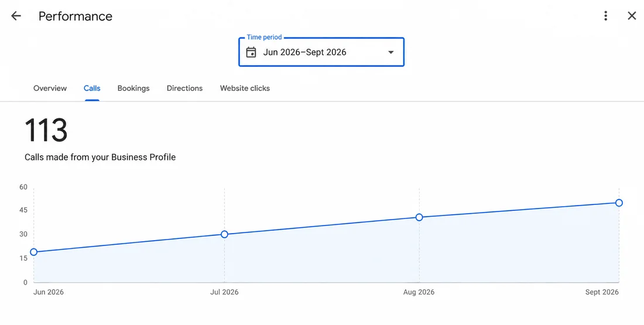Click the 15 y-axis label
644x325 pixels.
pos(23,258)
